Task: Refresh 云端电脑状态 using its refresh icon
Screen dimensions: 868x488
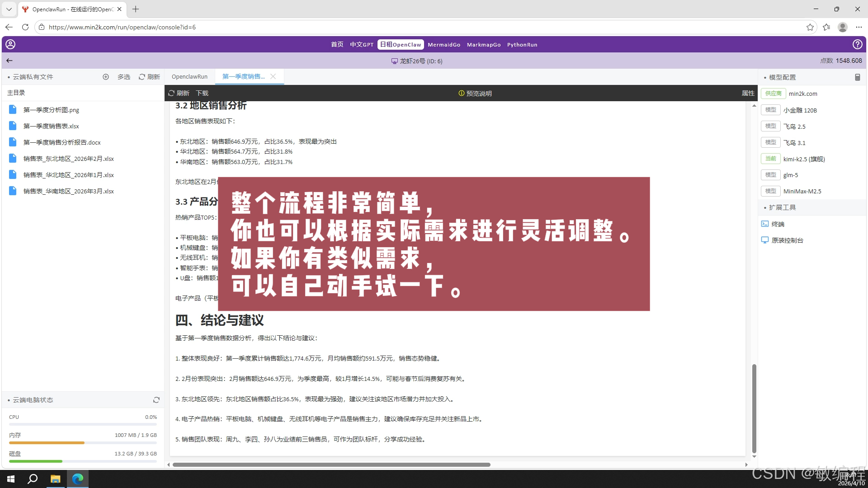Action: pos(156,400)
